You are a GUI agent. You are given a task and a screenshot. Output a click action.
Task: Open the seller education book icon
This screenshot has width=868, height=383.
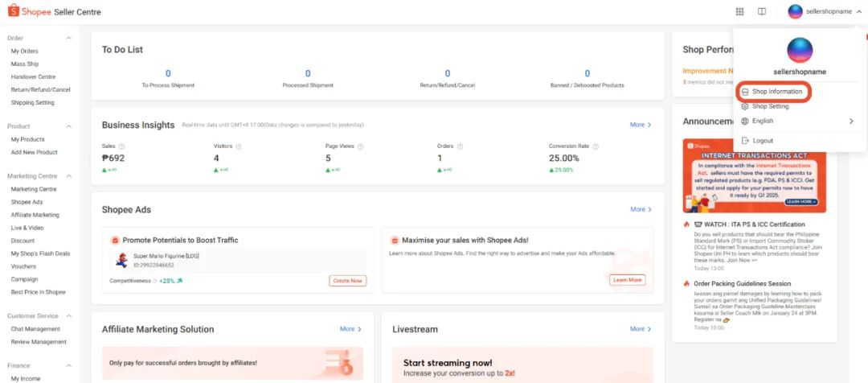click(x=762, y=11)
